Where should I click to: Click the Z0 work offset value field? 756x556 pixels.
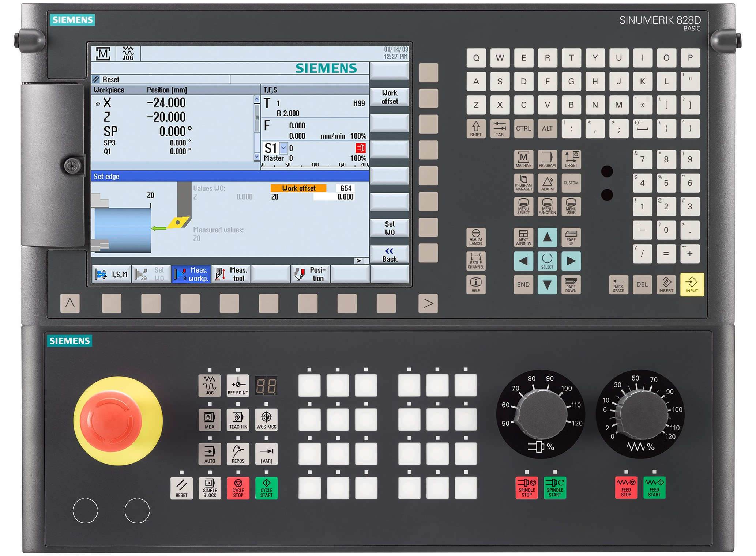pyautogui.click(x=335, y=196)
